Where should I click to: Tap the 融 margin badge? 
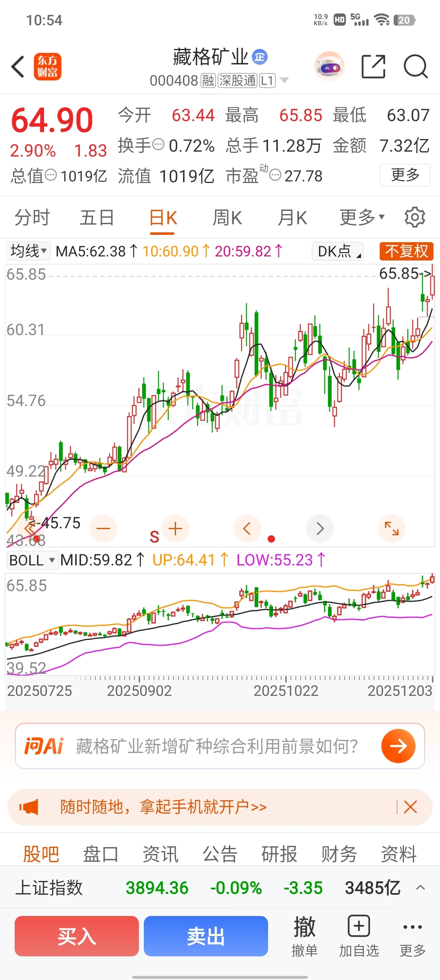point(208,81)
